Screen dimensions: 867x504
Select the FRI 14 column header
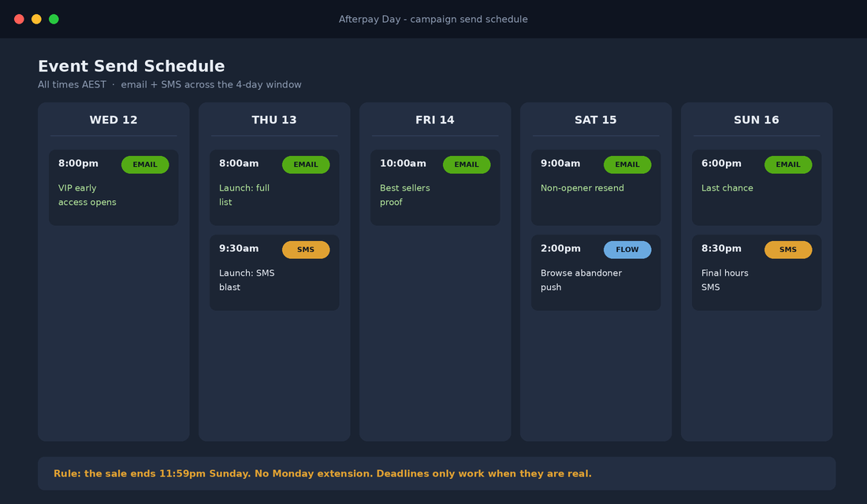click(435, 120)
